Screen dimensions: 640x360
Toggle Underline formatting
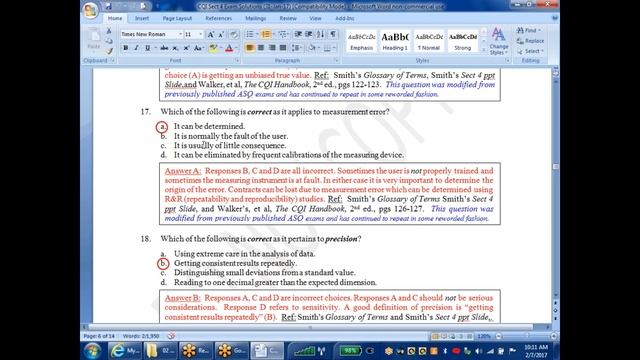point(147,48)
